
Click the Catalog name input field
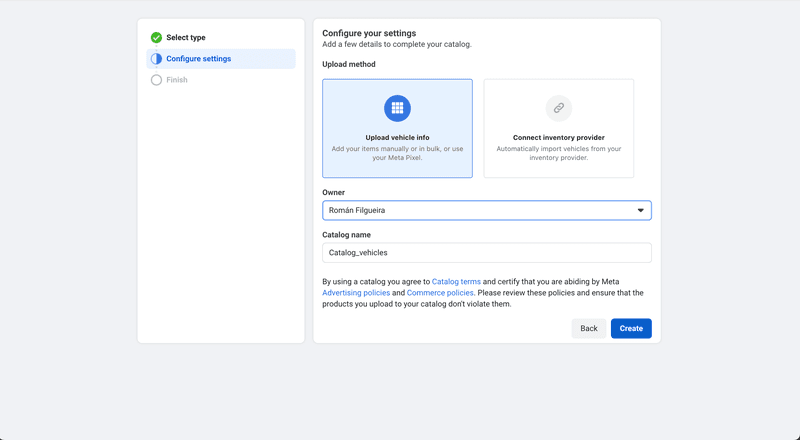487,253
